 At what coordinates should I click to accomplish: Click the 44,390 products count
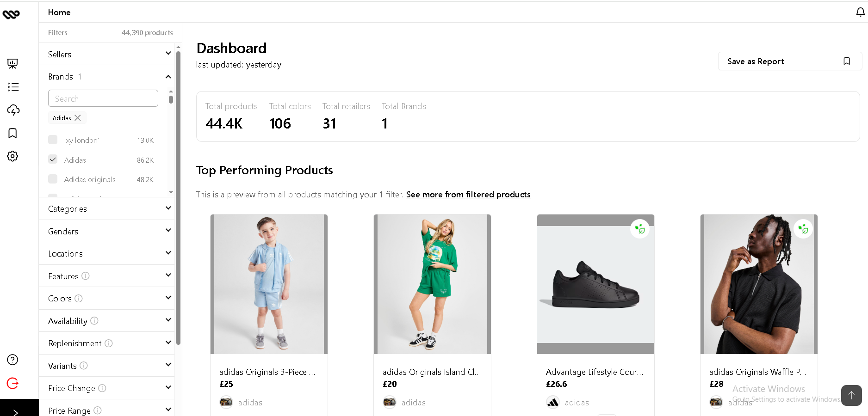(147, 33)
